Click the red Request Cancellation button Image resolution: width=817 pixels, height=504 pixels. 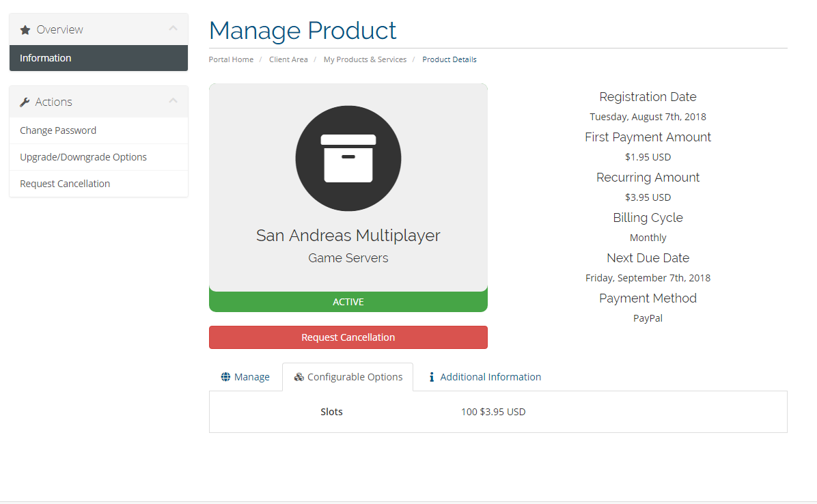pyautogui.click(x=348, y=337)
